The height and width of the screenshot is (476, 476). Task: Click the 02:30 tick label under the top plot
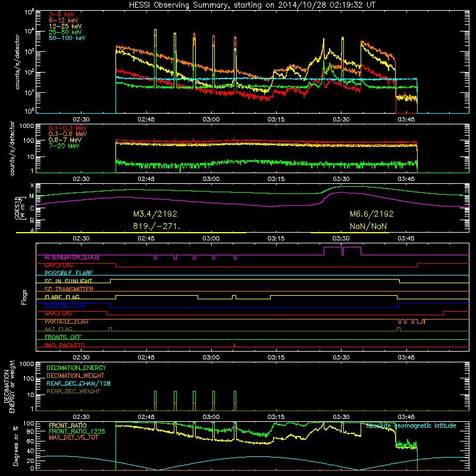click(x=81, y=120)
